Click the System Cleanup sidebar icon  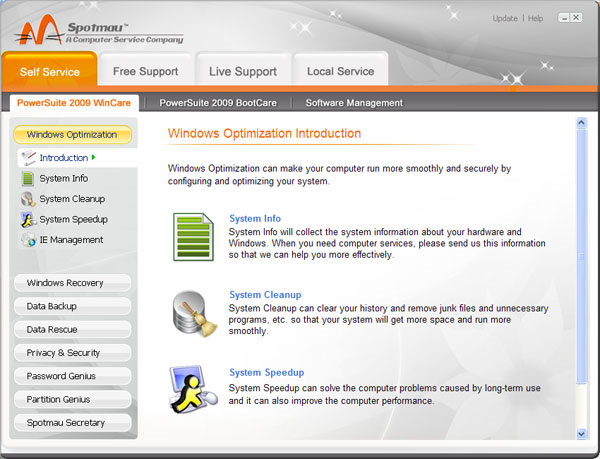(x=28, y=199)
